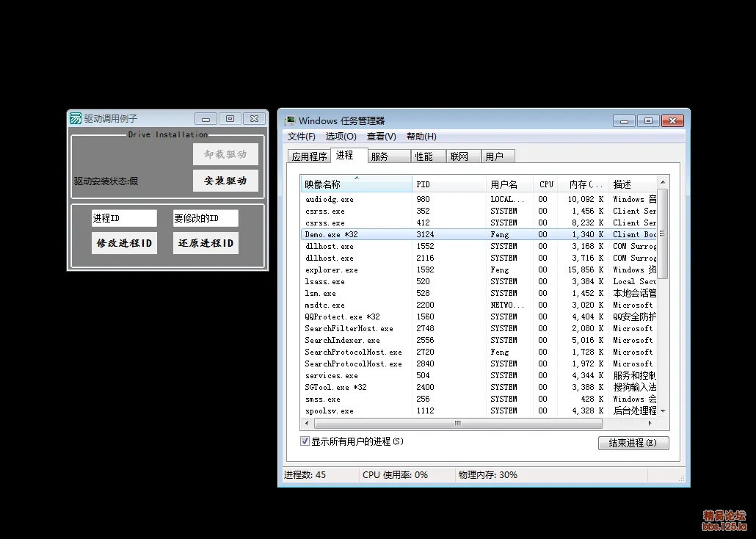The width and height of the screenshot is (756, 539).
Task: Switch to the 性能 tab
Action: (424, 156)
